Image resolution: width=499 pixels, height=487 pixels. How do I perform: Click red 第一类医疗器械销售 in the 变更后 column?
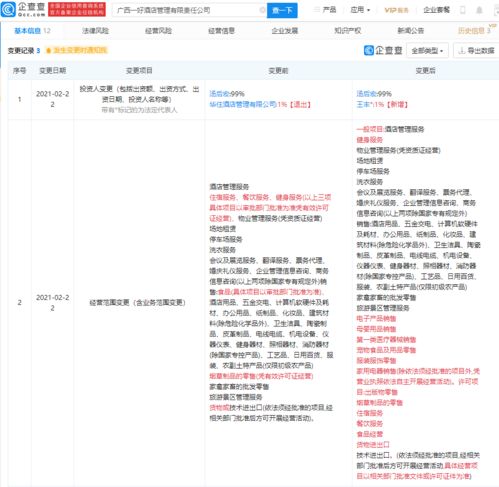click(386, 339)
